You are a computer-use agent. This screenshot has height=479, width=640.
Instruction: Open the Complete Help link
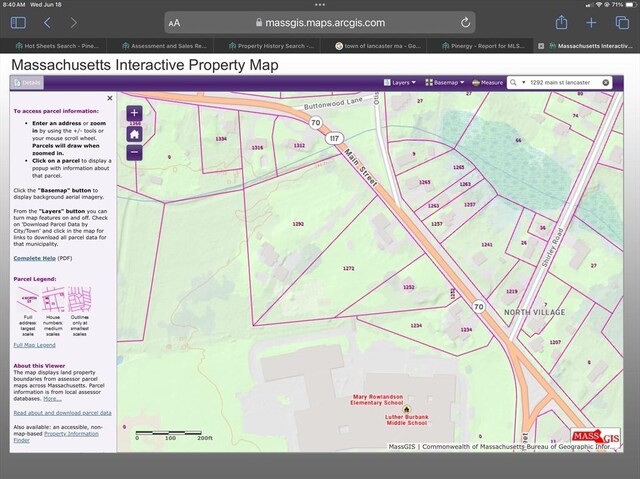click(34, 258)
